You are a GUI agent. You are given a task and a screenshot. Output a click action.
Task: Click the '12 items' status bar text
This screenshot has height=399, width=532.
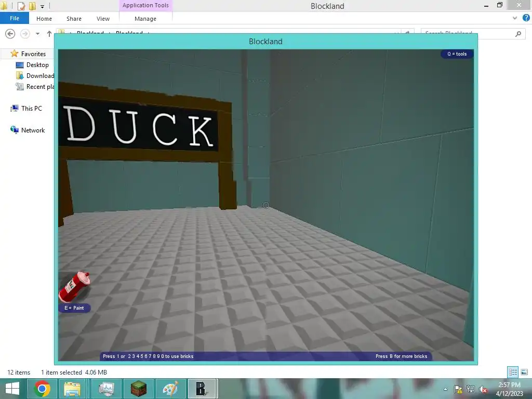click(x=19, y=372)
